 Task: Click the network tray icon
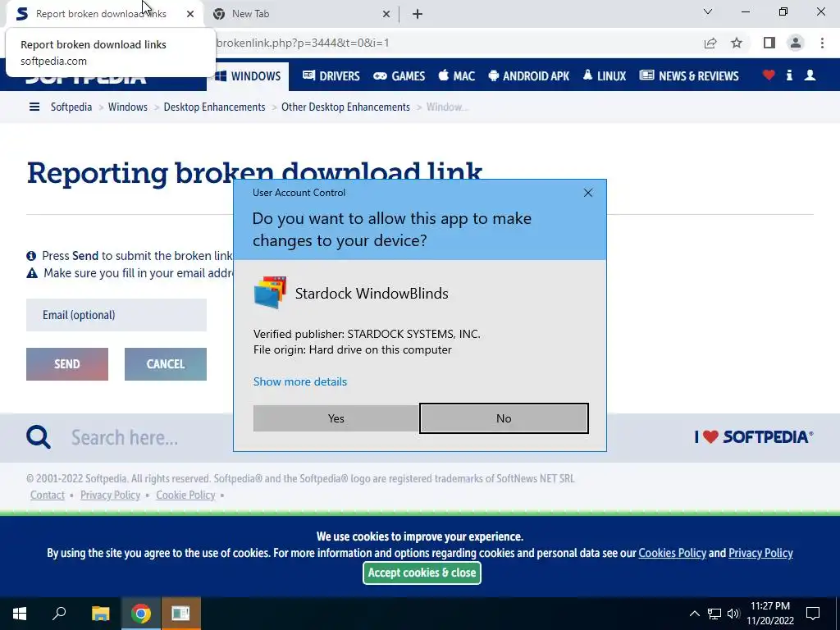click(714, 614)
